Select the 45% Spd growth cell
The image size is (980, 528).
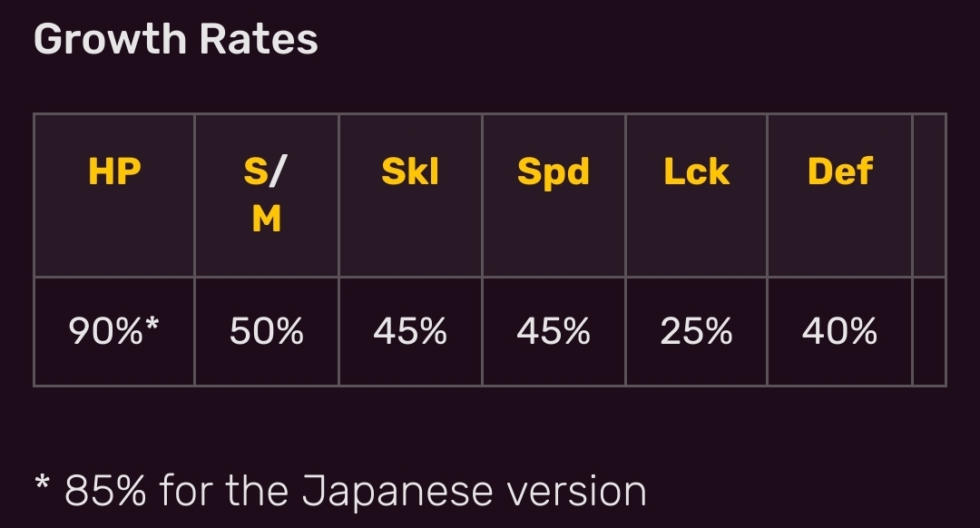(x=553, y=332)
